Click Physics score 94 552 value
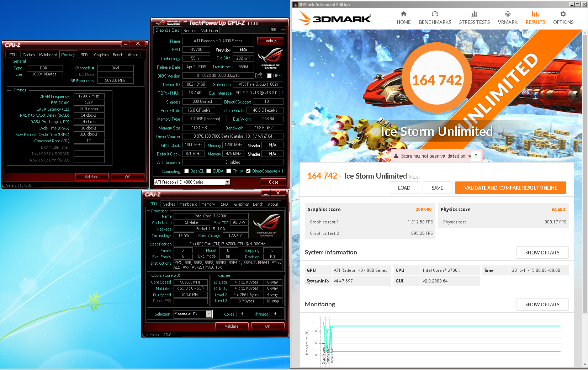 [x=558, y=210]
